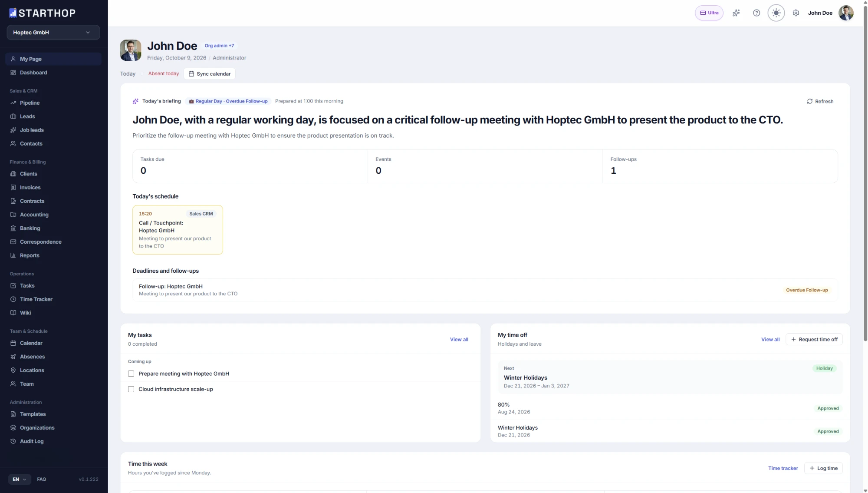
Task: Open the Team menu item
Action: coord(53,384)
